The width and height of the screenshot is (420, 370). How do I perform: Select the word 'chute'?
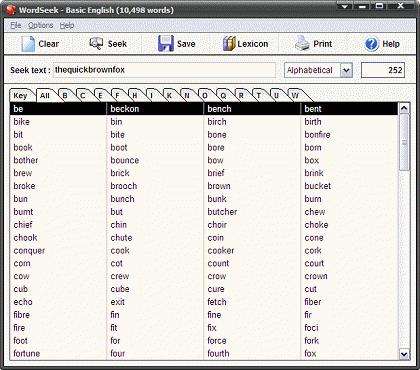[121, 238]
